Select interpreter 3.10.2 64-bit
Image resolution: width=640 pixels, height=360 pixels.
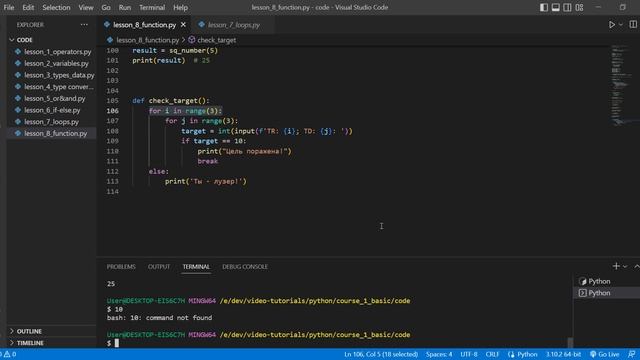(x=563, y=354)
